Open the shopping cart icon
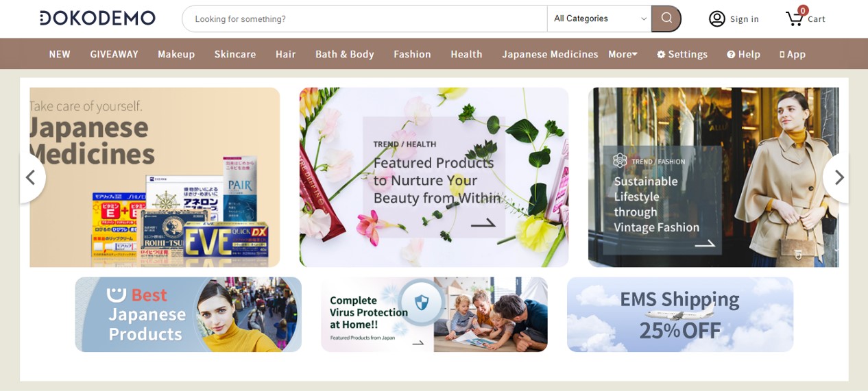This screenshot has width=868, height=391. [794, 18]
